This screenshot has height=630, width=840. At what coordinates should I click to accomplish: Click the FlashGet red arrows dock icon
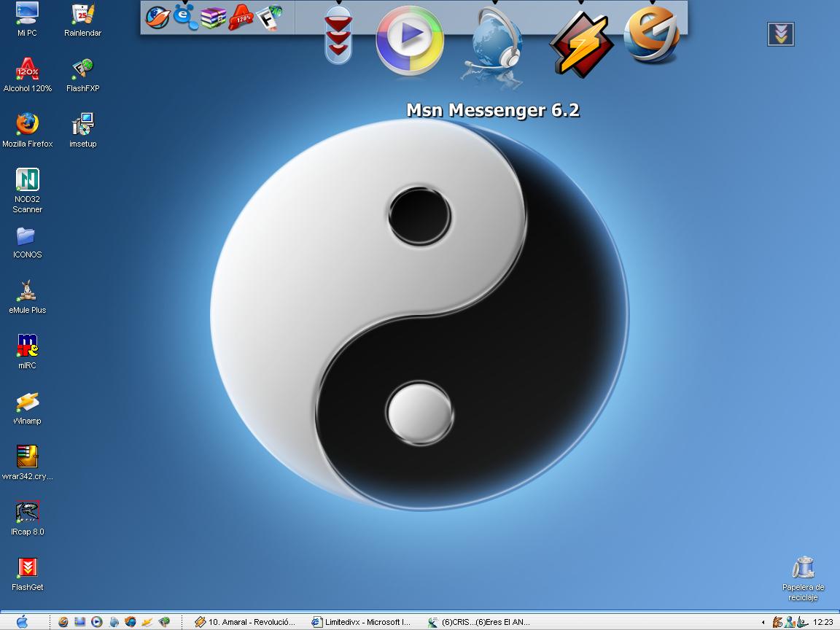(x=338, y=35)
